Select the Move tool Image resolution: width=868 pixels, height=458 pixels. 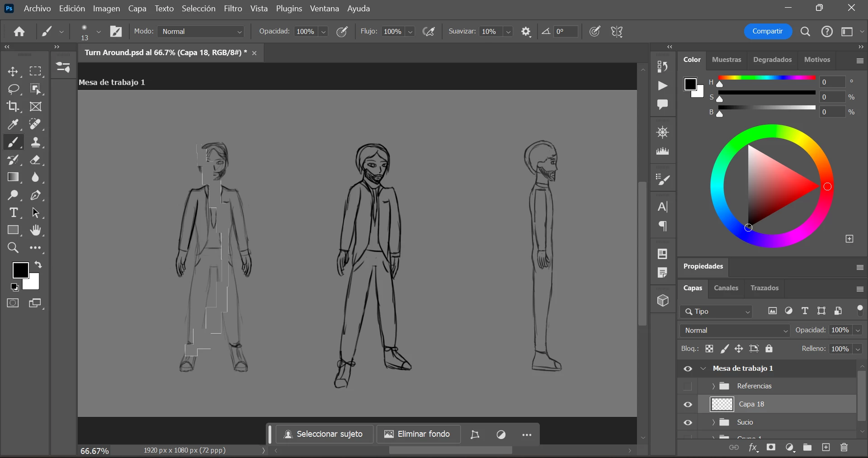tap(13, 71)
